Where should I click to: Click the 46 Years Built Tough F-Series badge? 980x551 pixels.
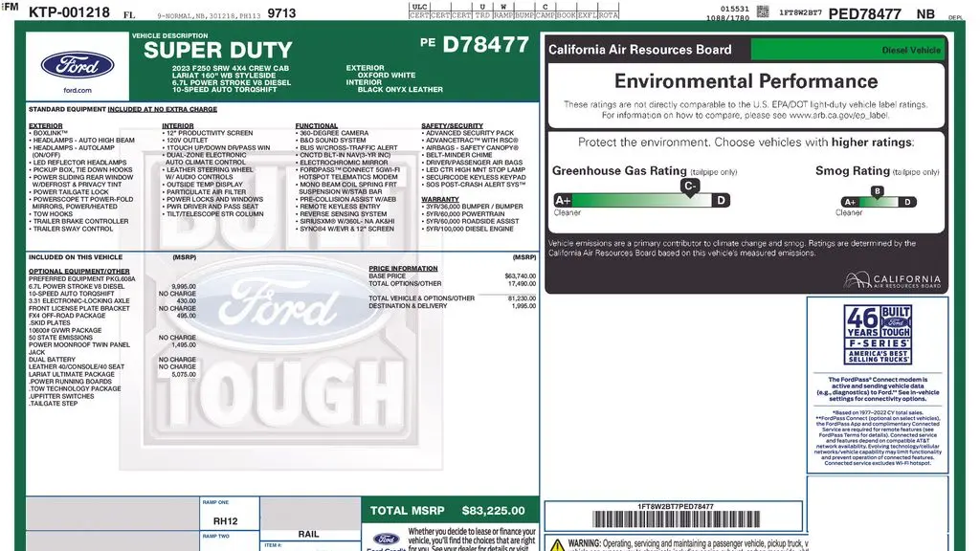pyautogui.click(x=878, y=335)
